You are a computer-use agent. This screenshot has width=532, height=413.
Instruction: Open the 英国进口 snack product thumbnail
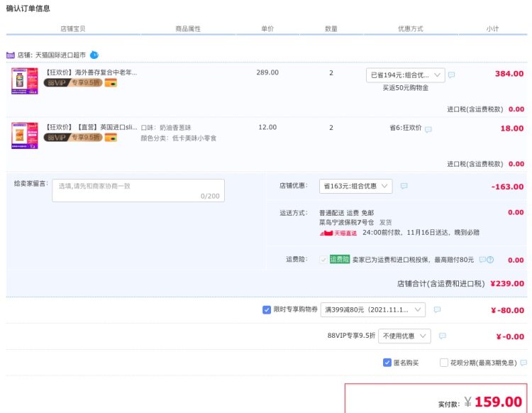pos(25,136)
